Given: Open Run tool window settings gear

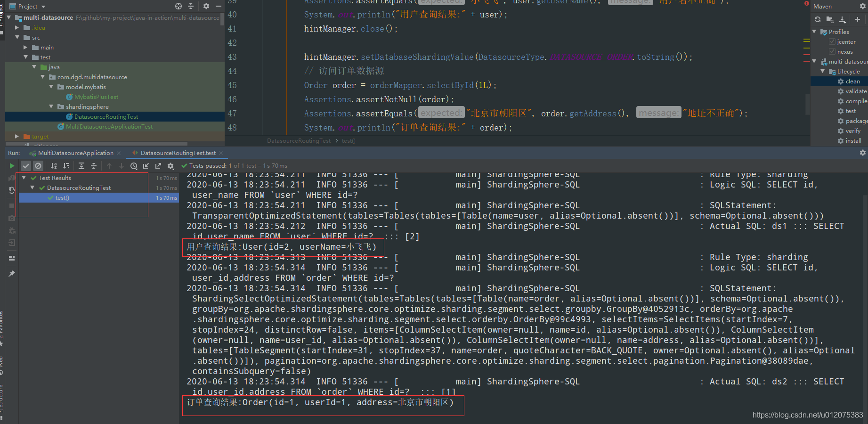Looking at the screenshot, I should [x=862, y=153].
